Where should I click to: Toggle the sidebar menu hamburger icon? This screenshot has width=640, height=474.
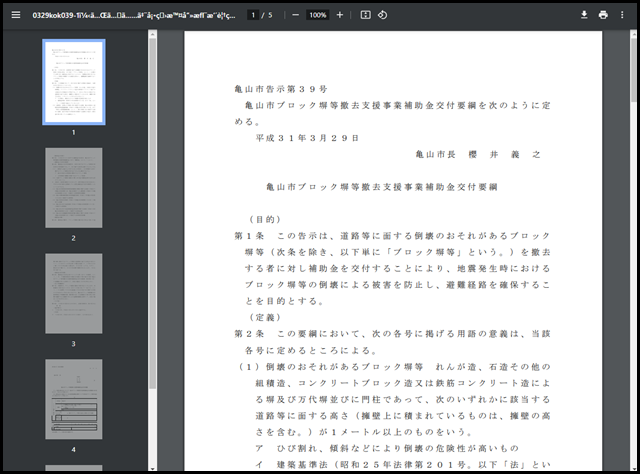[14, 15]
